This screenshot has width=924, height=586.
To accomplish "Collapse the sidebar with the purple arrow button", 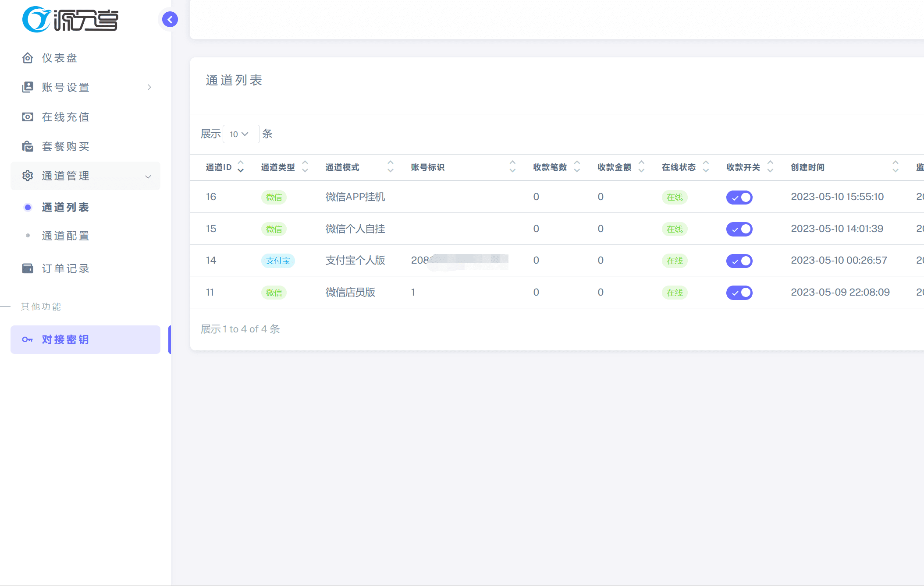I will pyautogui.click(x=170, y=19).
